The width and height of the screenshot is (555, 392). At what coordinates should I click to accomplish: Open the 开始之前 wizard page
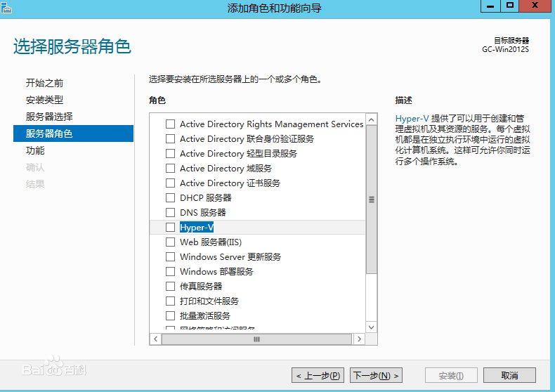[x=45, y=83]
